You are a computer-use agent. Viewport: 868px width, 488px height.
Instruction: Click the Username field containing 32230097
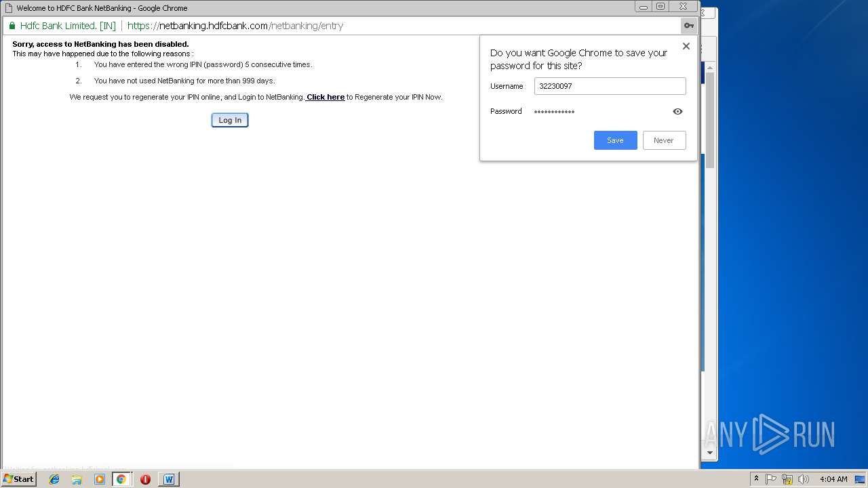(610, 86)
